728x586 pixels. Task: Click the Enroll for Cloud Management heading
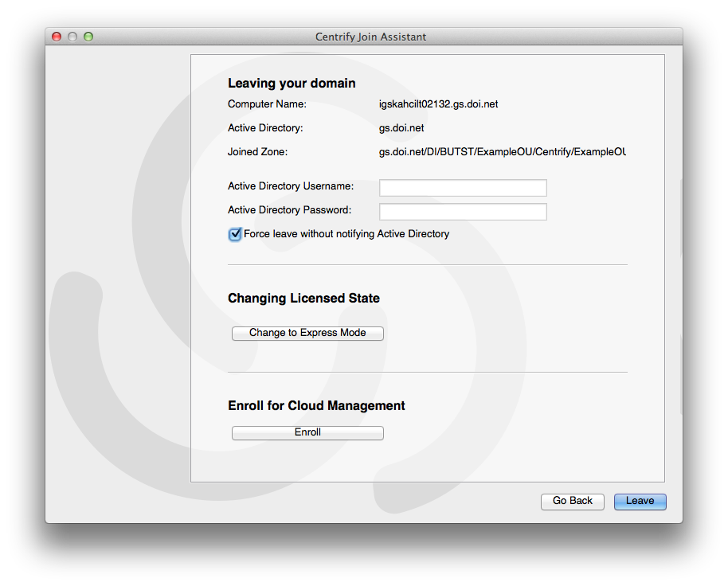316,405
